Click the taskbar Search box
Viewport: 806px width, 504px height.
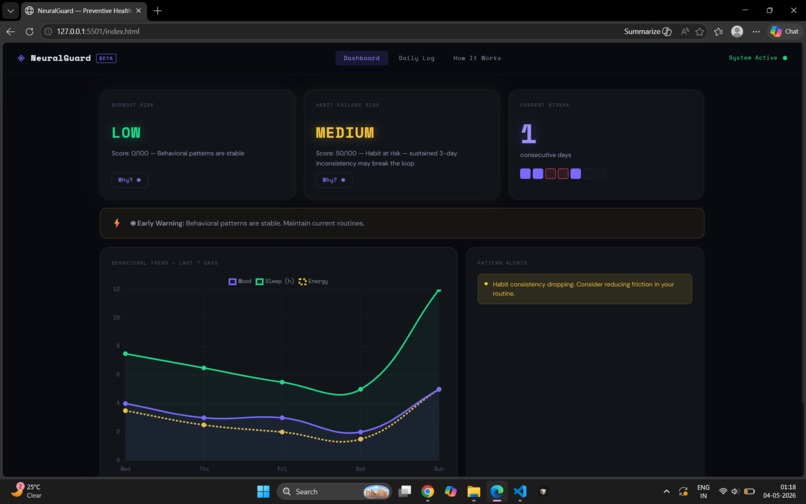coord(334,492)
